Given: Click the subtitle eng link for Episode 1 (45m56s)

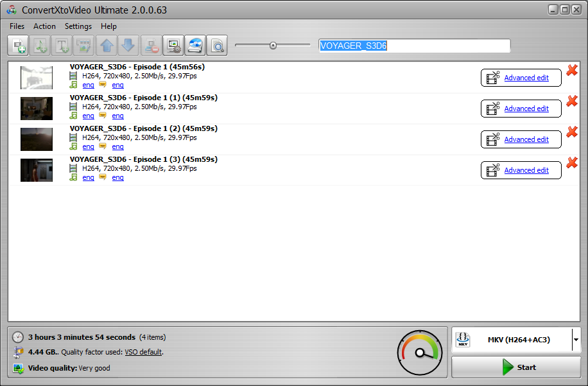Looking at the screenshot, I should pos(117,85).
